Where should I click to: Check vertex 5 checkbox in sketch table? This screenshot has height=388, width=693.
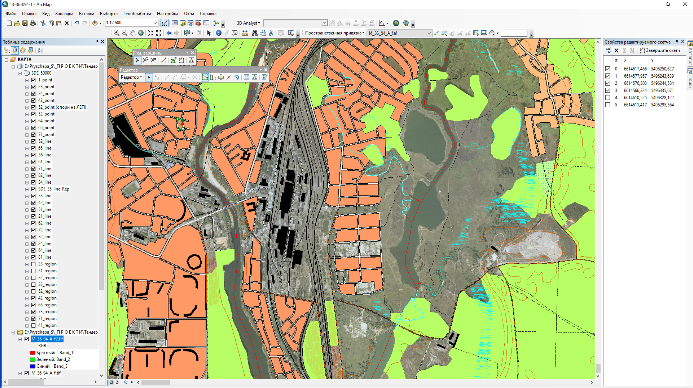[x=607, y=105]
